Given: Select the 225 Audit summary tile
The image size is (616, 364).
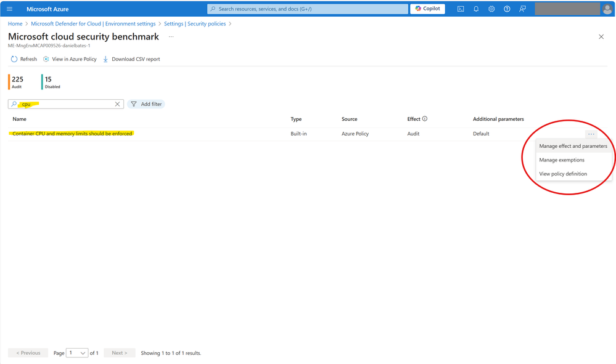Looking at the screenshot, I should [x=17, y=81].
